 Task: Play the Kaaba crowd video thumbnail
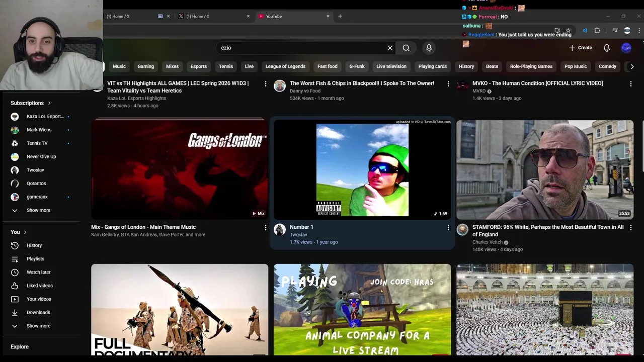pyautogui.click(x=545, y=309)
